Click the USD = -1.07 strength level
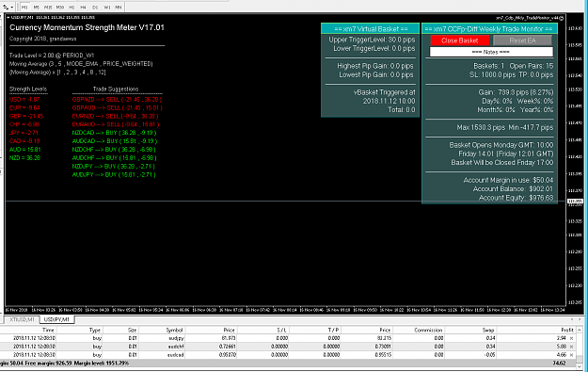This screenshot has height=372, width=588. [24, 100]
